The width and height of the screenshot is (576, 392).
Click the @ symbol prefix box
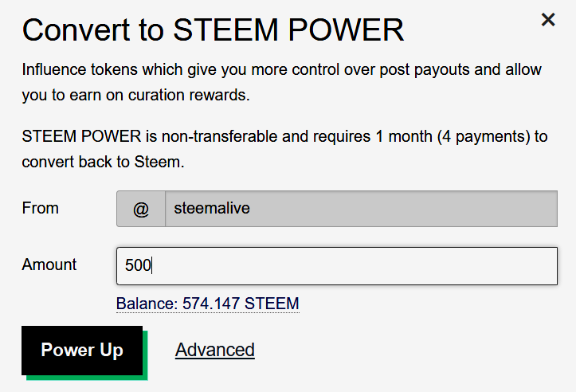(141, 209)
